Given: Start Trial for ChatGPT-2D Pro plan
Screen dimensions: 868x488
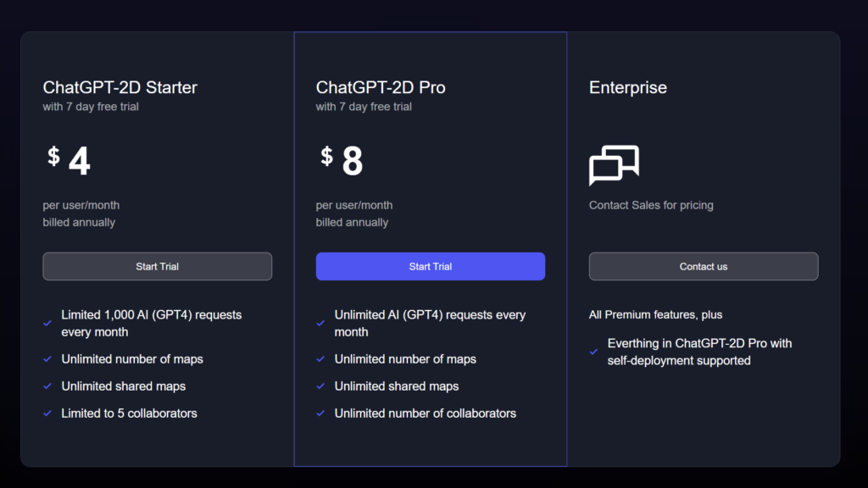Looking at the screenshot, I should coord(431,266).
